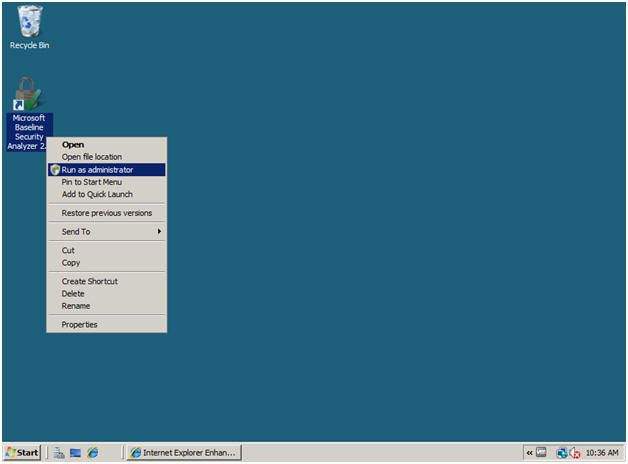Screen dimensions: 628x464
Task: Switch to Internet Explorer Enhanced taskbar button
Action: (184, 453)
